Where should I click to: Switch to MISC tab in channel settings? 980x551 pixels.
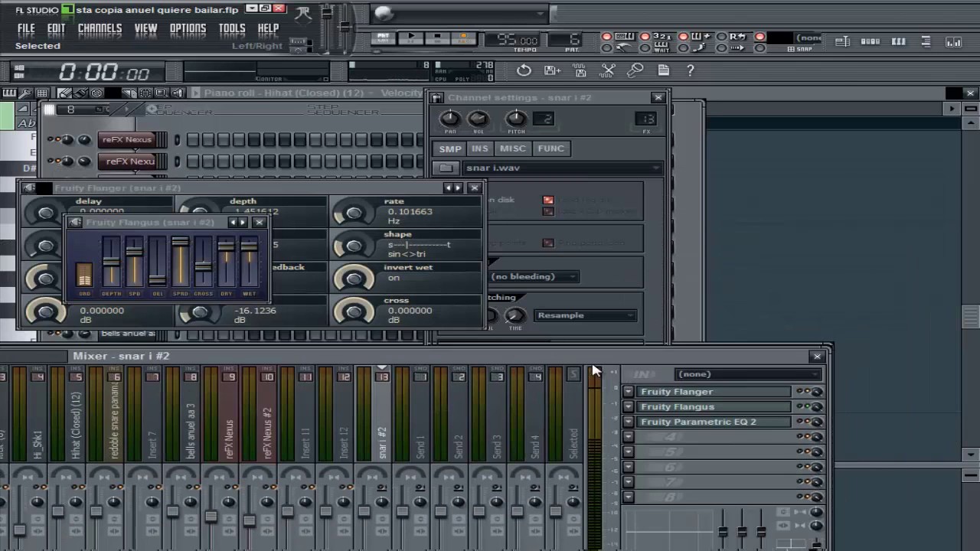513,148
